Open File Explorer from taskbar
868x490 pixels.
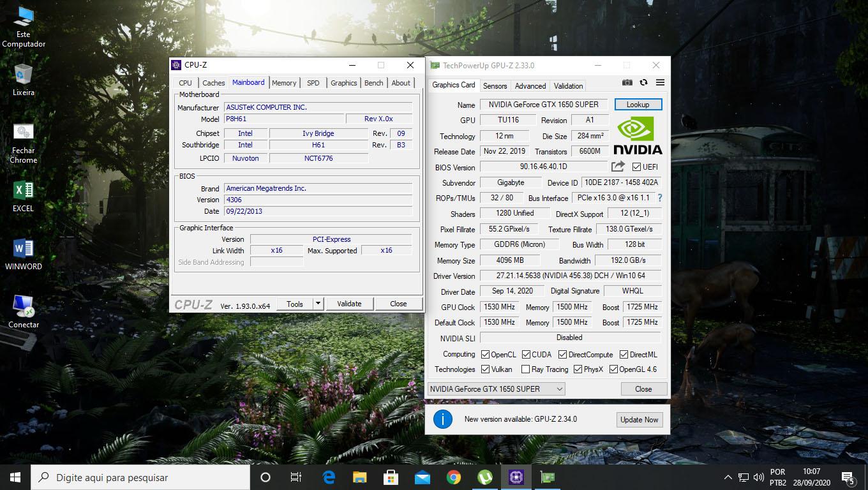tap(360, 477)
